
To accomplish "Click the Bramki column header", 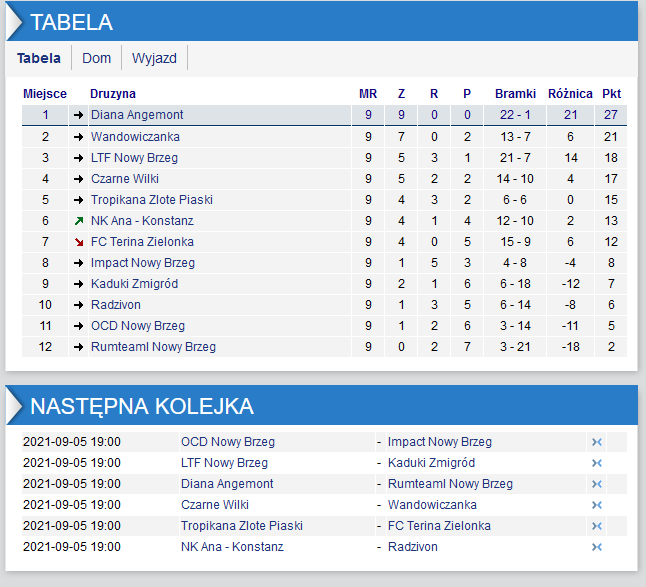I will 515,94.
